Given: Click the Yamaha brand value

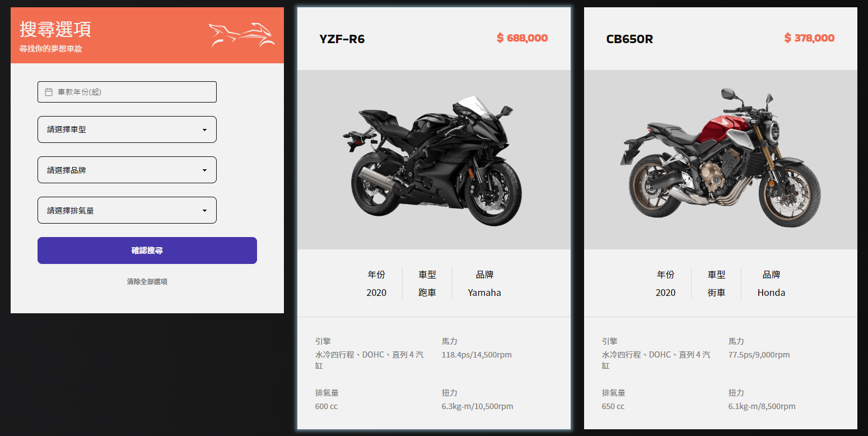Looking at the screenshot, I should (484, 293).
